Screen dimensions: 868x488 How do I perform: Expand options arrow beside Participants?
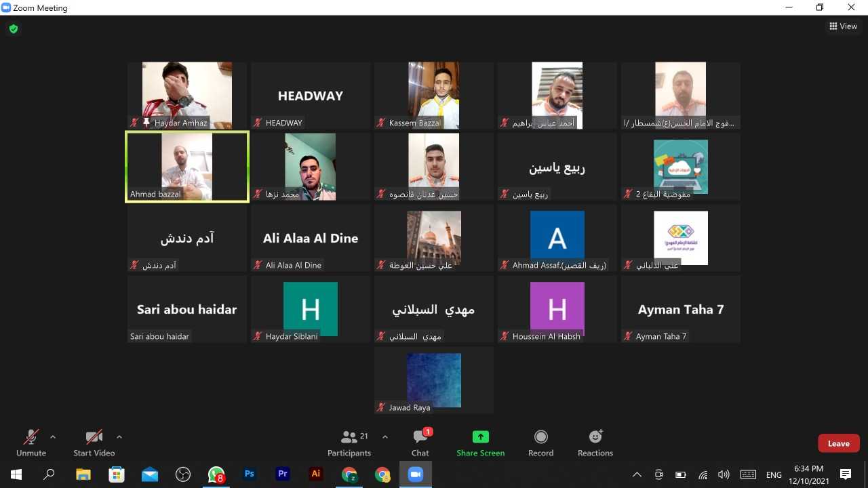(385, 436)
